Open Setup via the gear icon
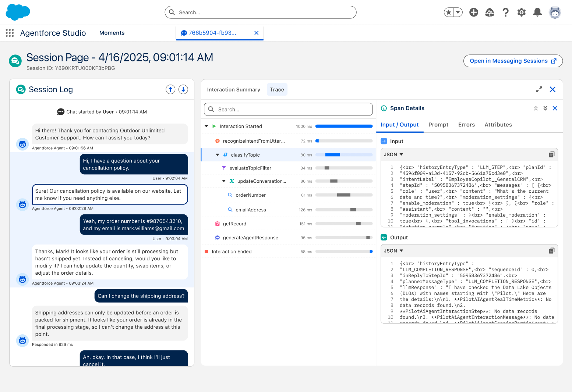 (521, 12)
